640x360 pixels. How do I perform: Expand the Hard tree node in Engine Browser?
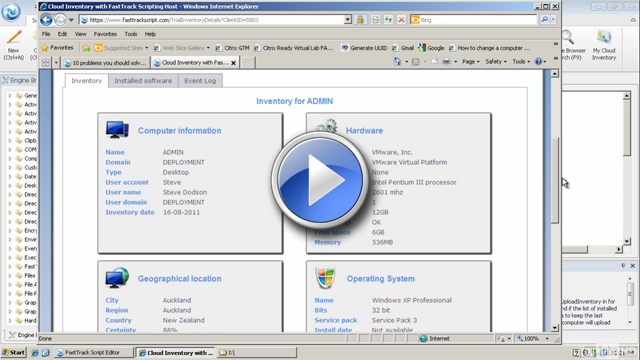(10, 320)
